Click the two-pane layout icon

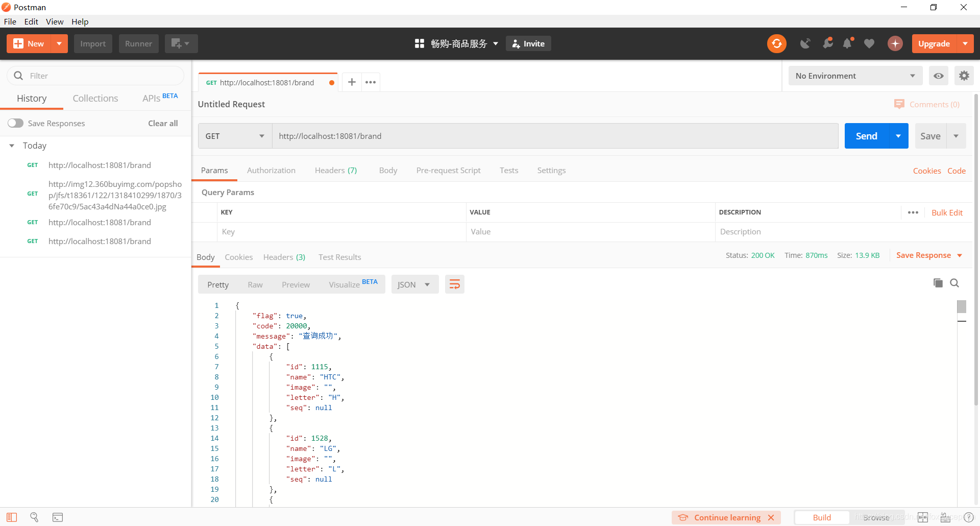pos(923,517)
